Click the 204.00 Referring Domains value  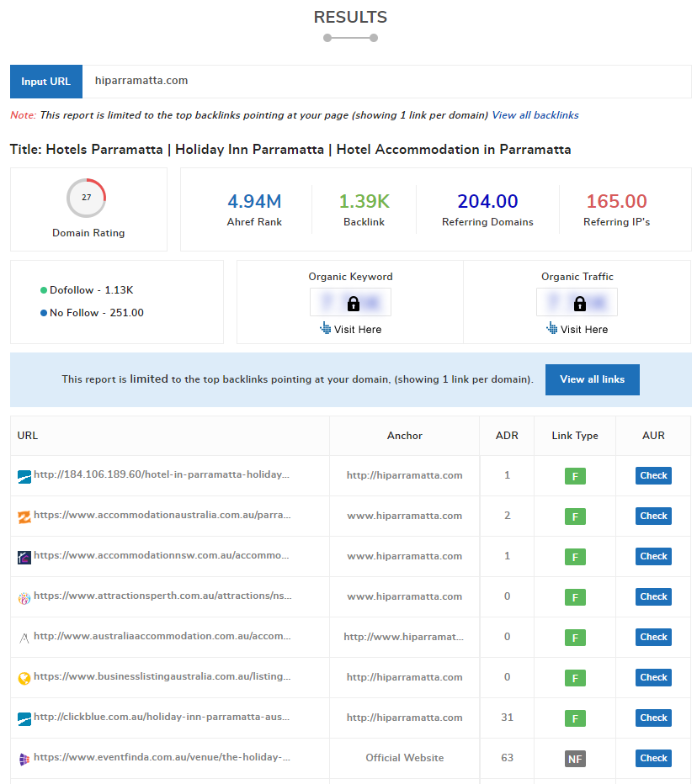click(x=487, y=202)
